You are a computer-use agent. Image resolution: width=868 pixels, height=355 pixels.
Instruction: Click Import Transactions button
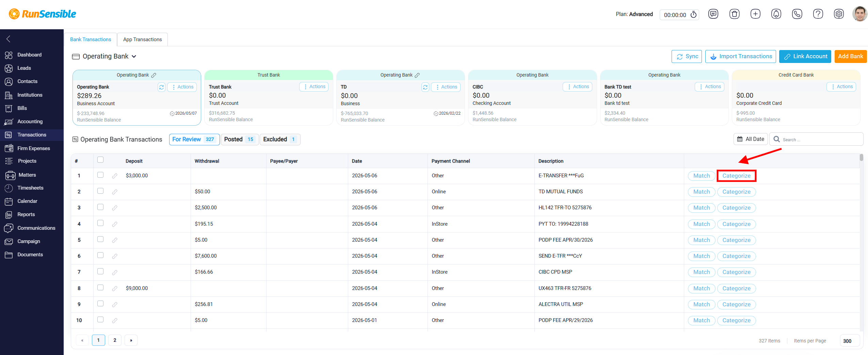(x=741, y=57)
